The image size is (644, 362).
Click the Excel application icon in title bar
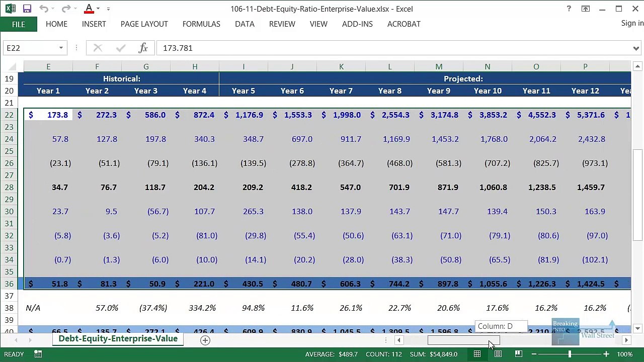(x=10, y=9)
